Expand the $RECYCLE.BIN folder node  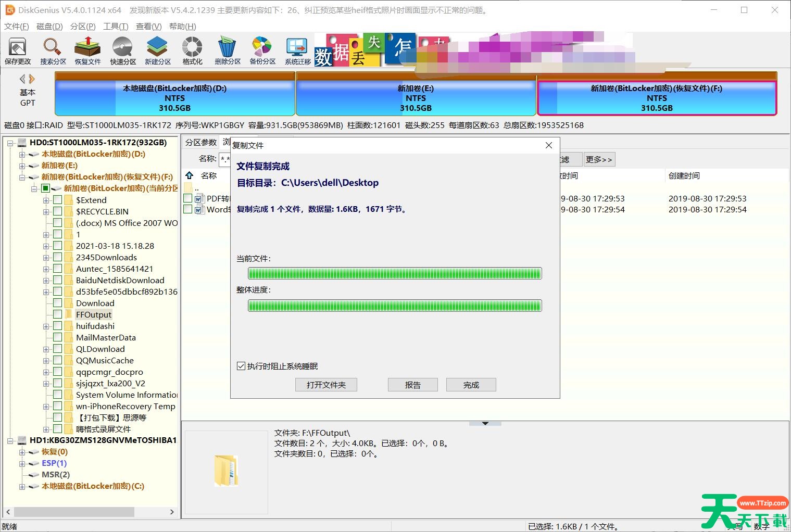(46, 211)
